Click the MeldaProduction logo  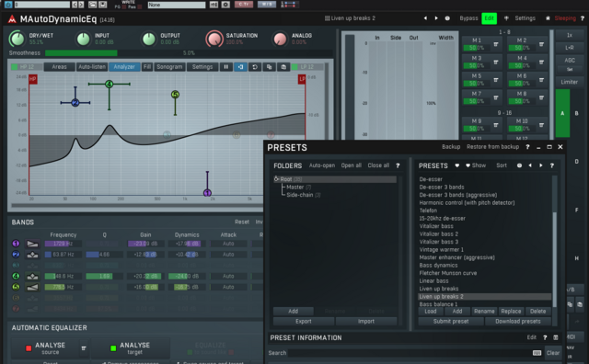pos(12,19)
